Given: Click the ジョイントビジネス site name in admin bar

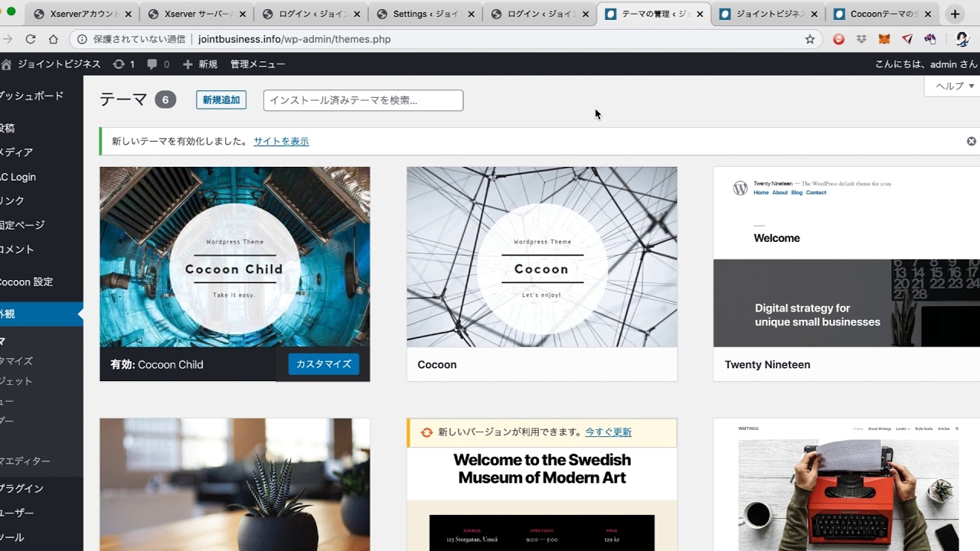Looking at the screenshot, I should [59, 64].
